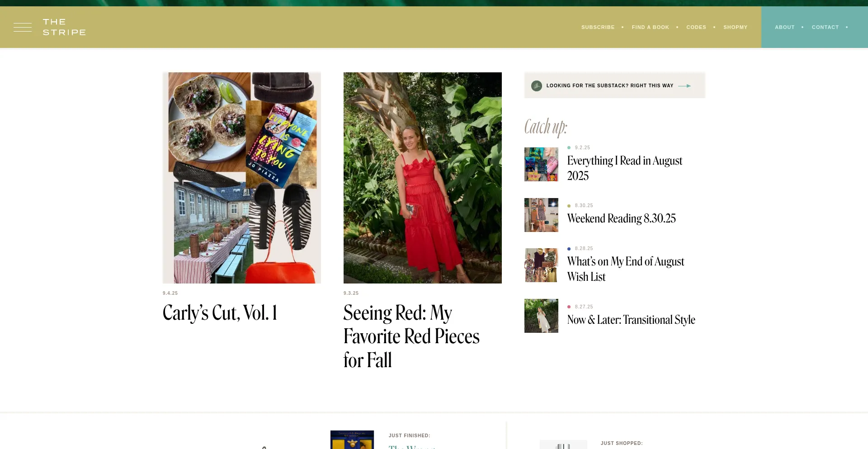Click the 8.28.25 date label

pyautogui.click(x=584, y=249)
